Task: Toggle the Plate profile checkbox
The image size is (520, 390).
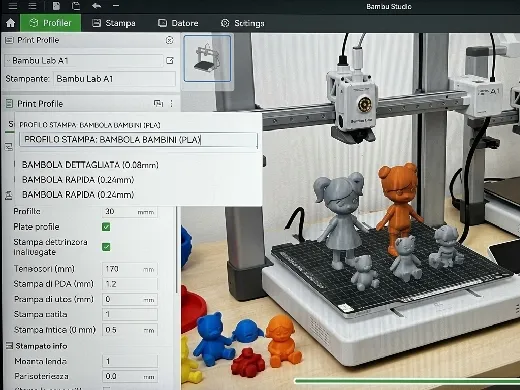Action: coord(106,227)
